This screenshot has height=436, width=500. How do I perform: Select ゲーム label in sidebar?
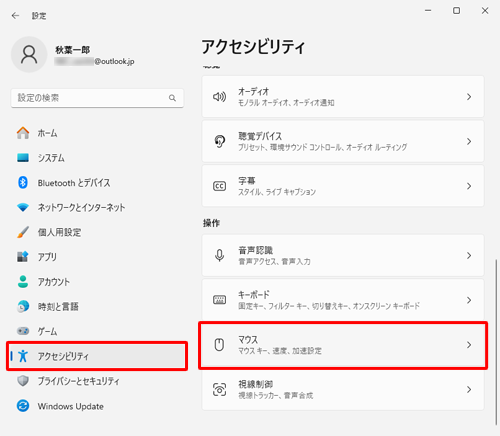click(x=47, y=331)
